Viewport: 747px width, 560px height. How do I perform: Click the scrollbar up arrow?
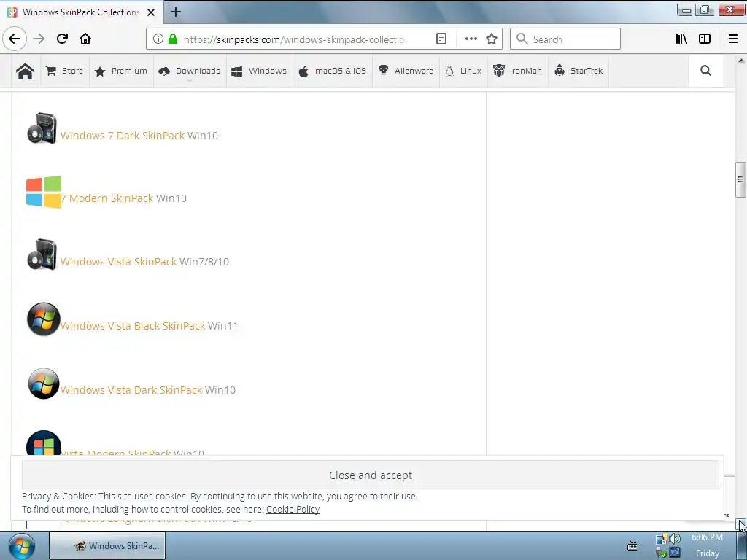click(x=741, y=61)
